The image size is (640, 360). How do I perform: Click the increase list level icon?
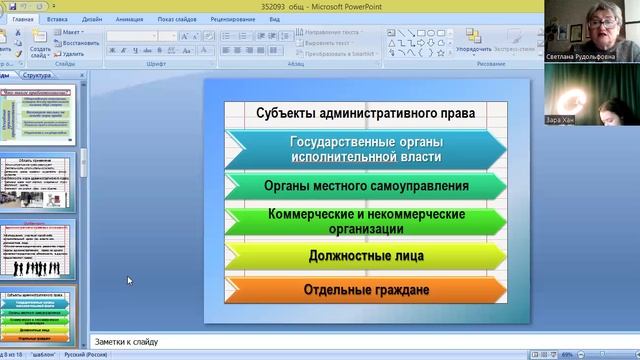click(272, 36)
